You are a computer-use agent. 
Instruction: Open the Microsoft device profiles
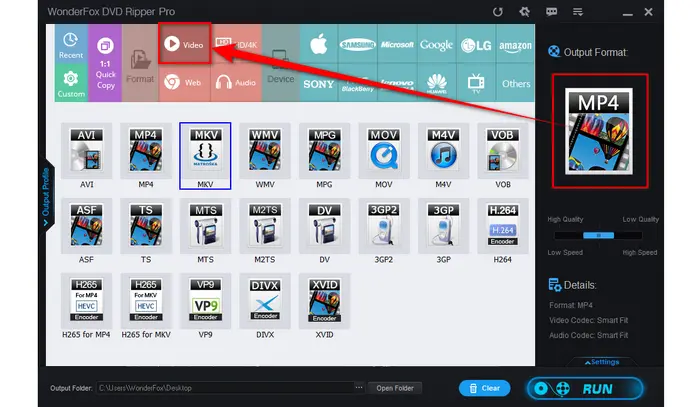[x=397, y=44]
